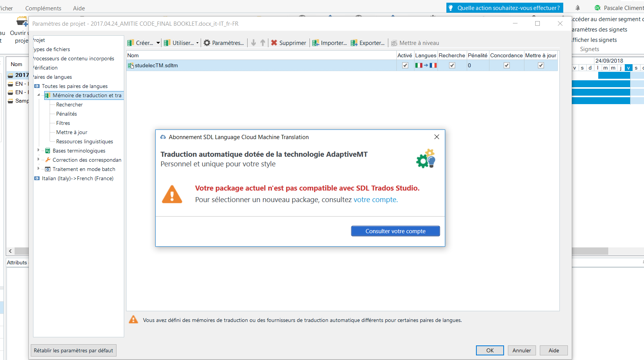Image resolution: width=644 pixels, height=360 pixels.
Task: Toggle the Activé checkbox for studelecTM
Action: click(405, 65)
